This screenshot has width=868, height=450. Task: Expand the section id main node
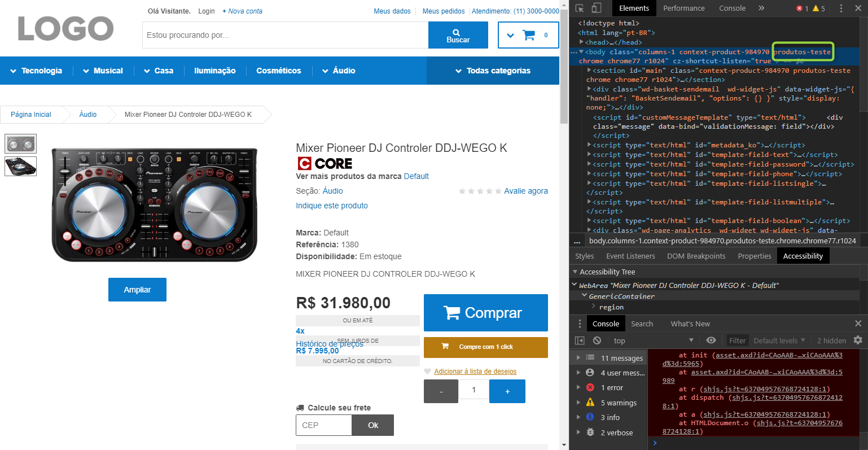(589, 71)
